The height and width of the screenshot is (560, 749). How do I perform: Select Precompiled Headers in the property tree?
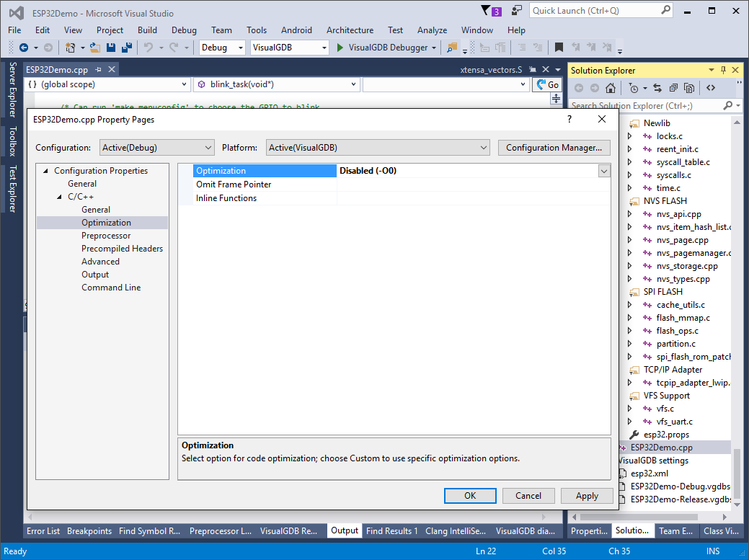click(x=122, y=248)
